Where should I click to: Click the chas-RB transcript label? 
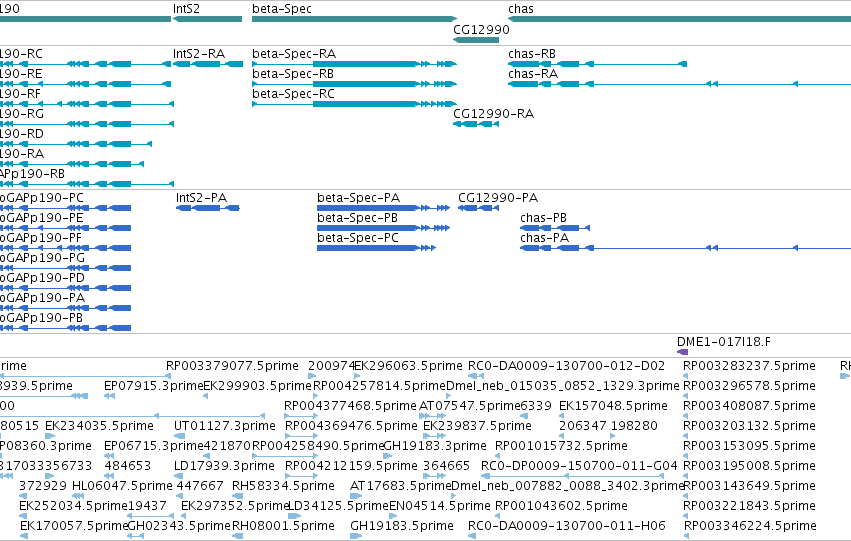(x=532, y=54)
